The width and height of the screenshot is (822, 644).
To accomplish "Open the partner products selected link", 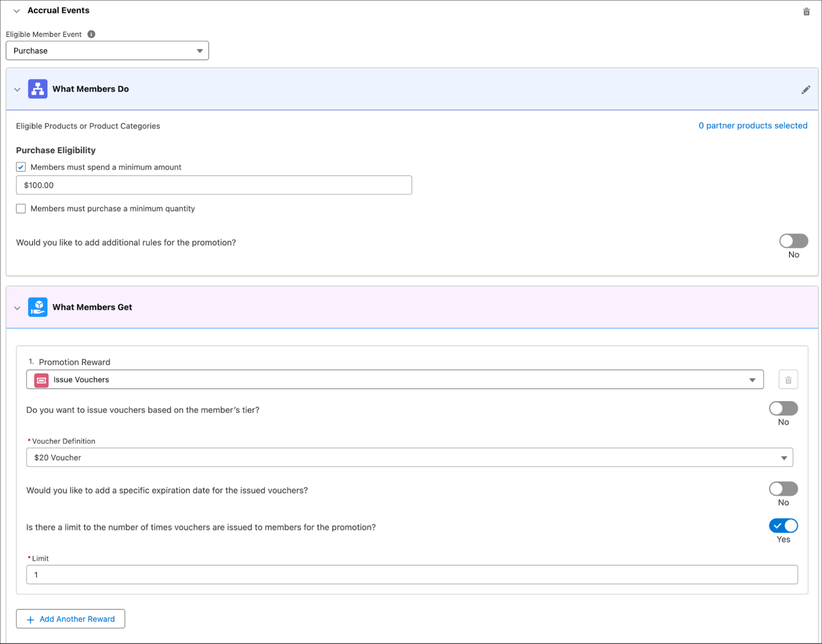I will click(753, 125).
